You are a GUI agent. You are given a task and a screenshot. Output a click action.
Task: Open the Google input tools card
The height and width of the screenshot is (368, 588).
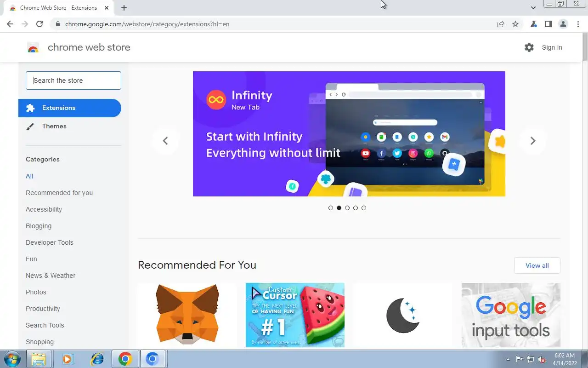point(511,315)
